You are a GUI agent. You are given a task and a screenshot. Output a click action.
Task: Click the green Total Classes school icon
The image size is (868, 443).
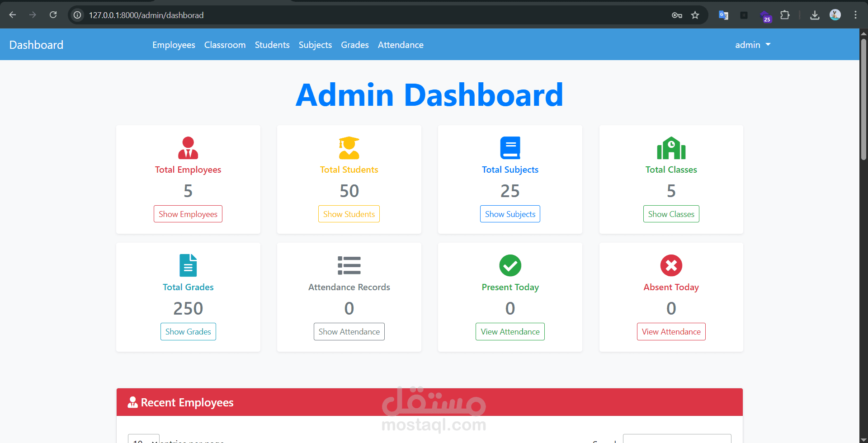pos(671,147)
